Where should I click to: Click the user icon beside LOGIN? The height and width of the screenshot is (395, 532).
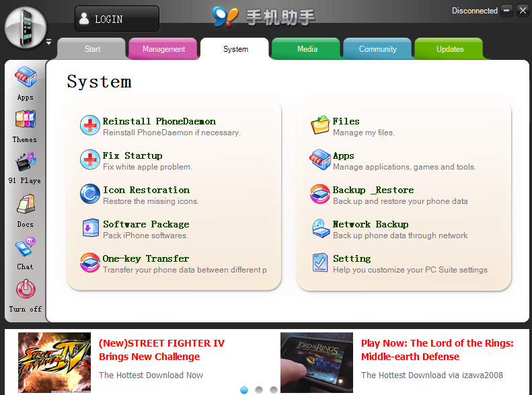pyautogui.click(x=84, y=19)
